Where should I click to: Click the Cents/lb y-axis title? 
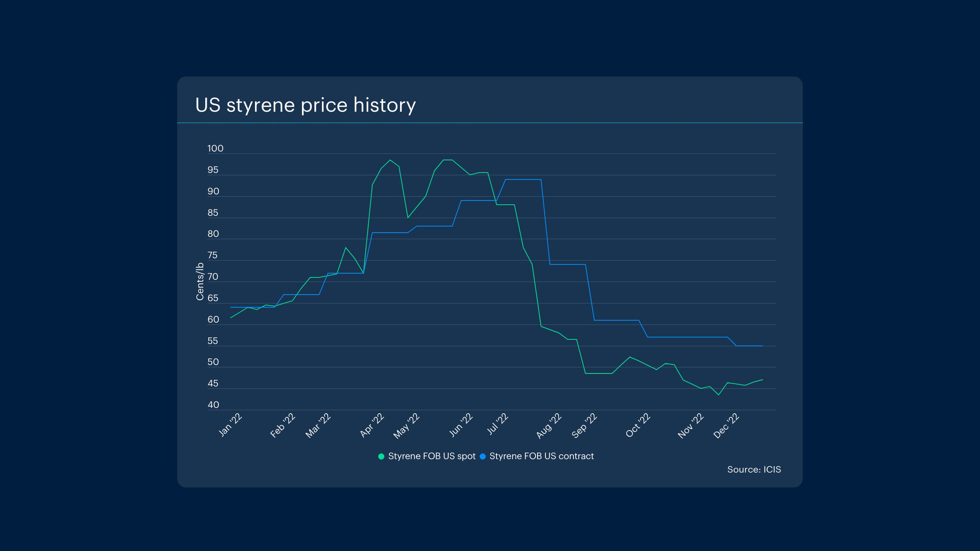200,281
